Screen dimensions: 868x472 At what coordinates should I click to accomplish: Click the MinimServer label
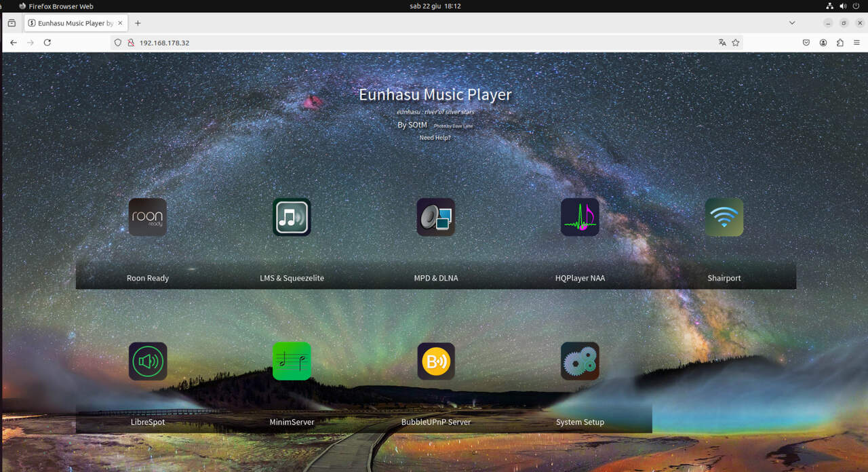coord(292,422)
